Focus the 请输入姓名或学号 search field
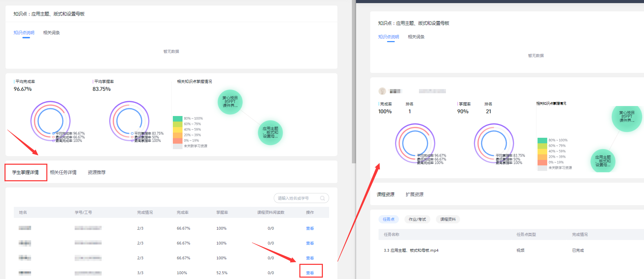 tap(301, 198)
